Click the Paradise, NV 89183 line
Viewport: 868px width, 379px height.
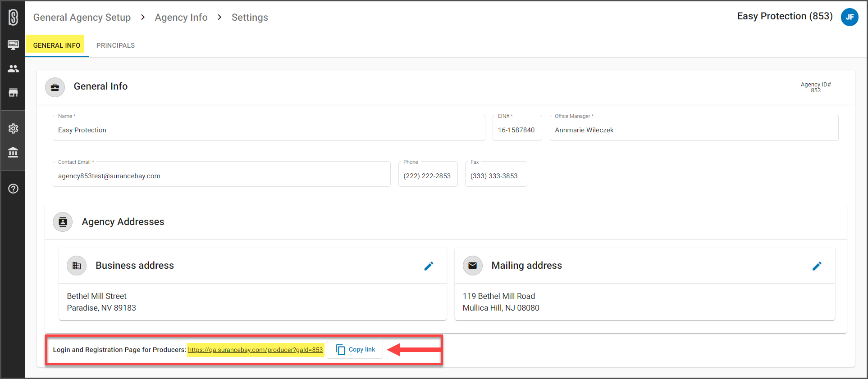[101, 308]
